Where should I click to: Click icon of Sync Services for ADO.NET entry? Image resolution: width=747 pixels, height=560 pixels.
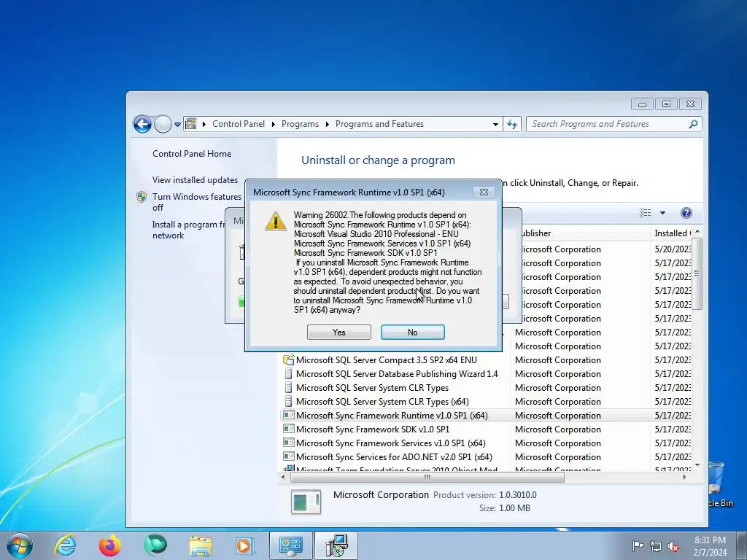coord(288,456)
